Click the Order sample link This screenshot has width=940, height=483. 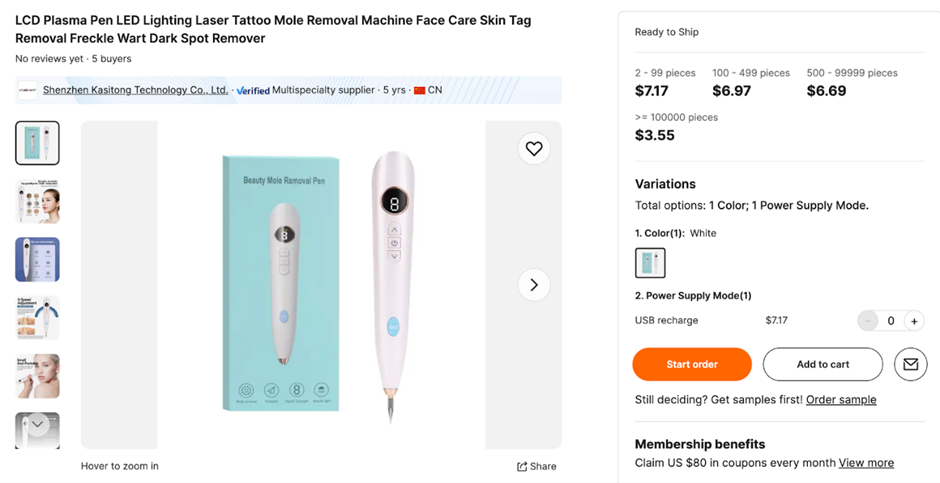pyautogui.click(x=841, y=400)
